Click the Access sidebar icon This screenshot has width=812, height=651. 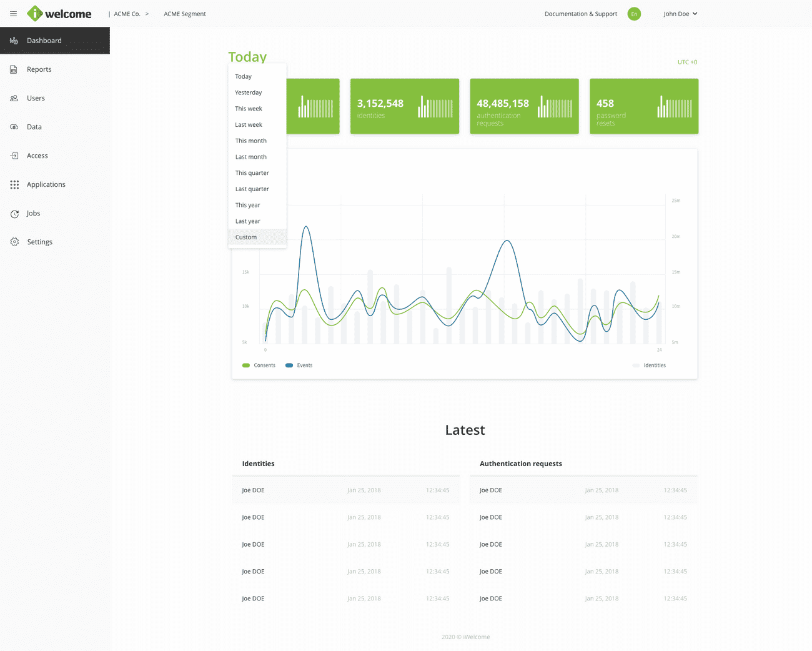click(14, 156)
